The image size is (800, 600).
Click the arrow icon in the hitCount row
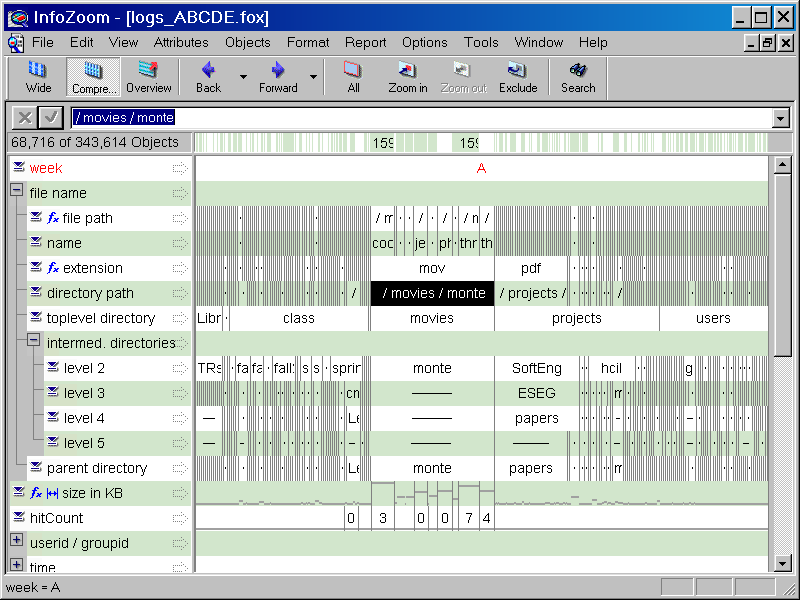tap(180, 518)
